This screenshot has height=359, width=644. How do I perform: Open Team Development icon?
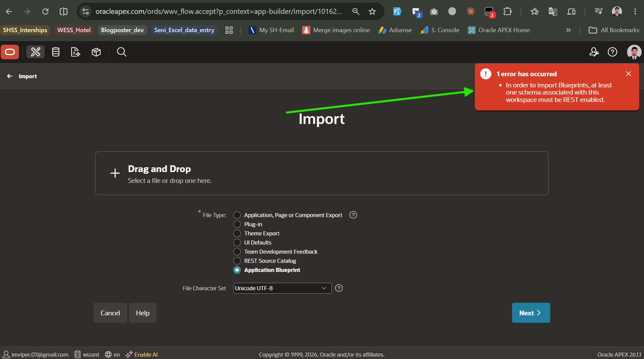pyautogui.click(x=75, y=52)
